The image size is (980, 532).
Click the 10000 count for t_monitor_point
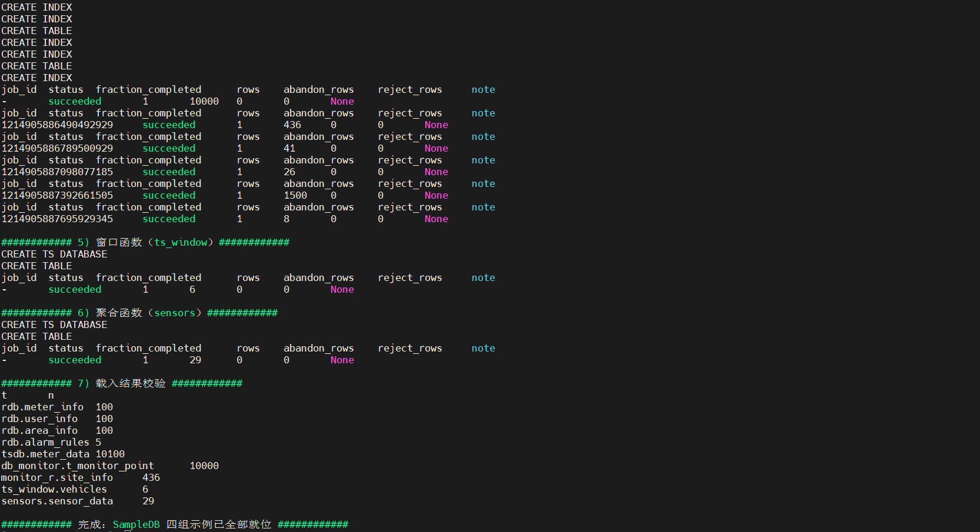pyautogui.click(x=204, y=466)
